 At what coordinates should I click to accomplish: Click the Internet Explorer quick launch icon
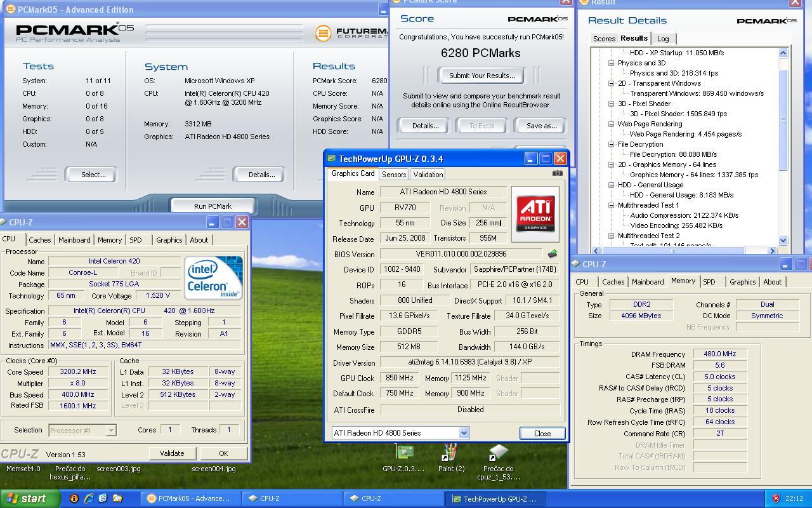(x=88, y=498)
